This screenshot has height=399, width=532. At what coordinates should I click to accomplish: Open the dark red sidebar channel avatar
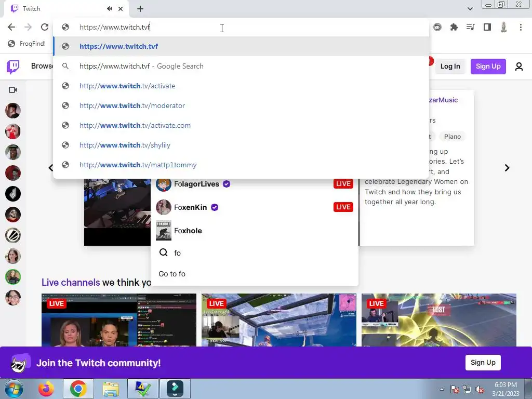coord(13,173)
